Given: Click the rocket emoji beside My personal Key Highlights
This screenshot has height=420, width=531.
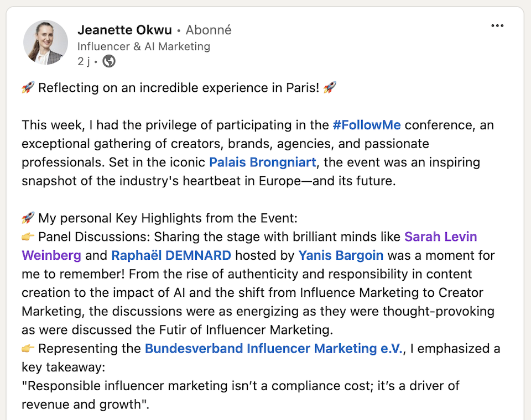Looking at the screenshot, I should pyautogui.click(x=28, y=218).
